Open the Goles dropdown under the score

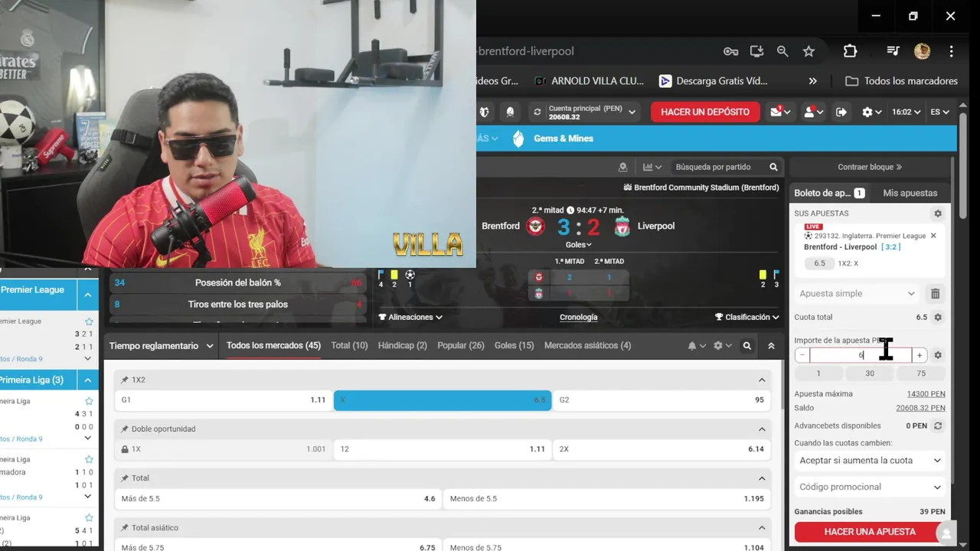click(579, 245)
